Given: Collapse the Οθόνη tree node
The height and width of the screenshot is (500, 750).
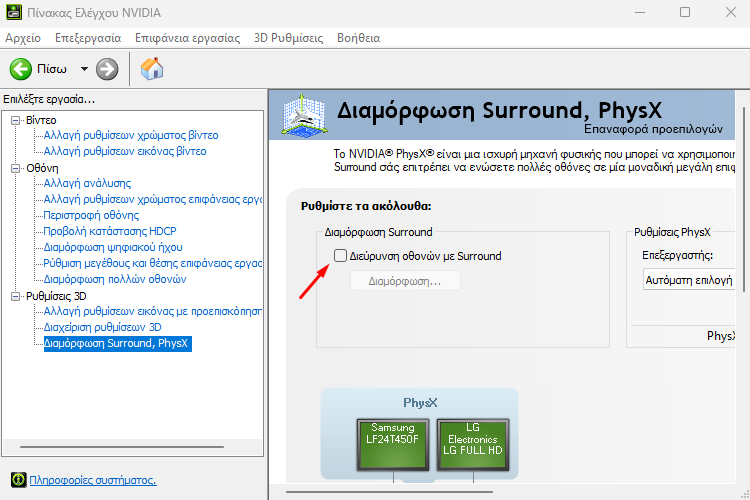Looking at the screenshot, I should [x=15, y=168].
